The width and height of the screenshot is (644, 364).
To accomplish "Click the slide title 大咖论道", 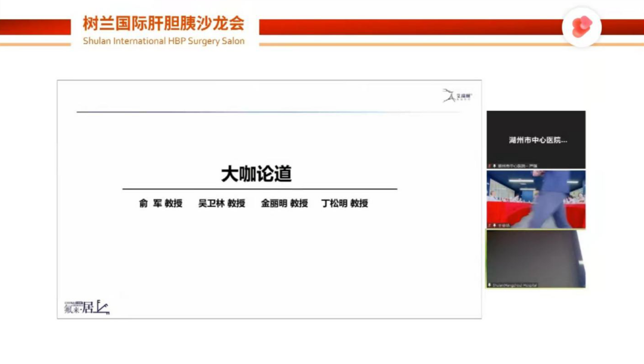I will click(256, 173).
